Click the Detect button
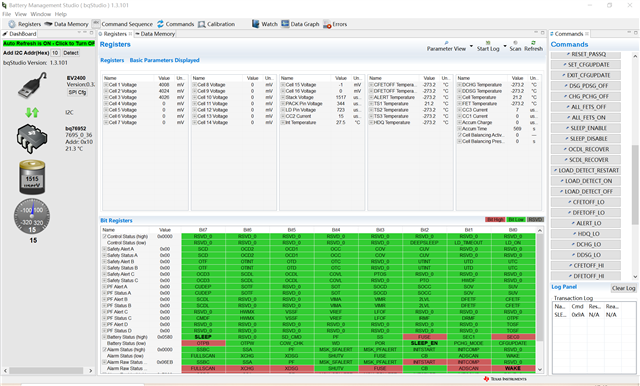The height and width of the screenshot is (386, 640). pyautogui.click(x=71, y=53)
